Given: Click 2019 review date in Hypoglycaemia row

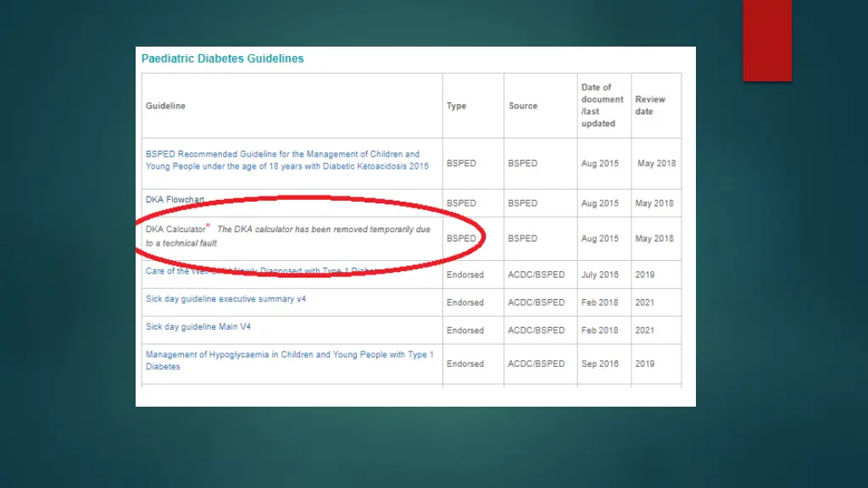Looking at the screenshot, I should 645,363.
